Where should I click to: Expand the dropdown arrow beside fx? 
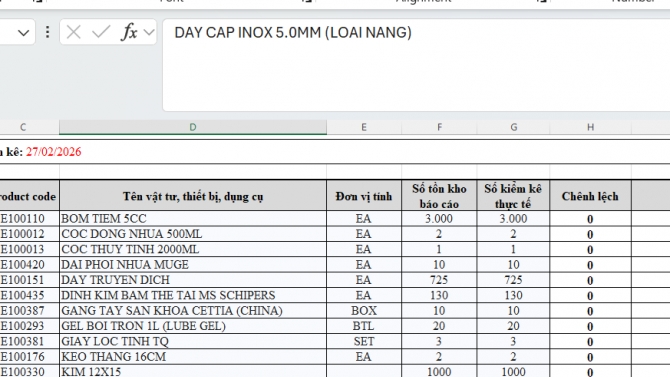pos(149,32)
